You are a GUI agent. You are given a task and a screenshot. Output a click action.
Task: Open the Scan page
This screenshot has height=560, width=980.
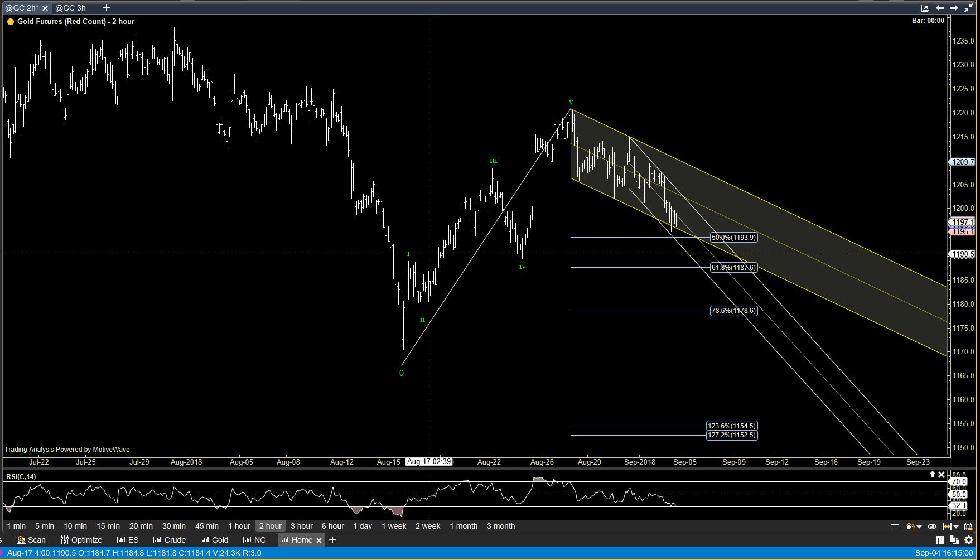point(31,540)
